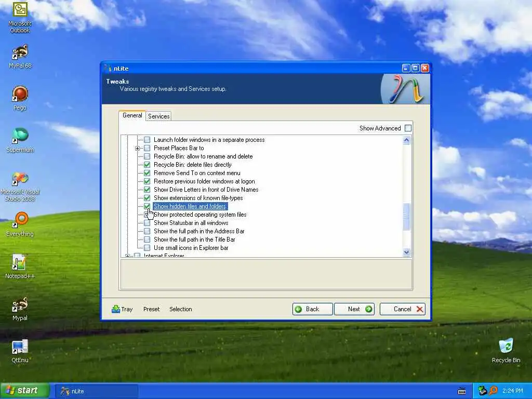Check Recycle Bin: allow to rename and delete
532x399 pixels.
coord(147,156)
